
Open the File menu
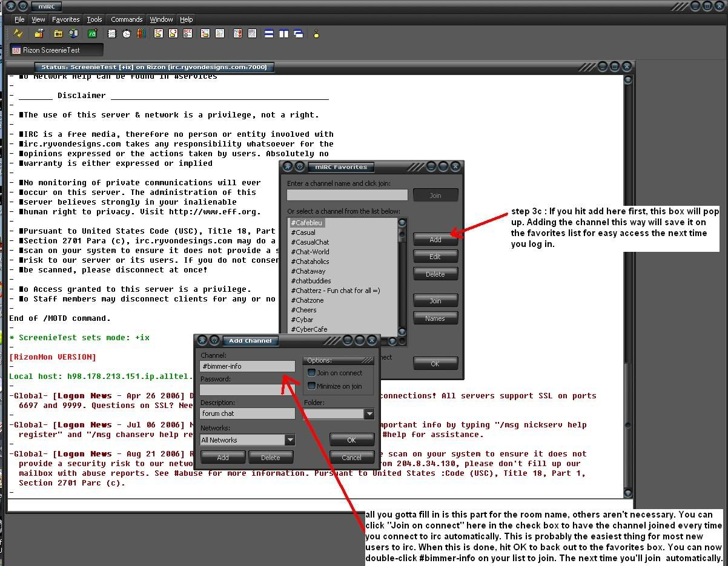click(19, 19)
